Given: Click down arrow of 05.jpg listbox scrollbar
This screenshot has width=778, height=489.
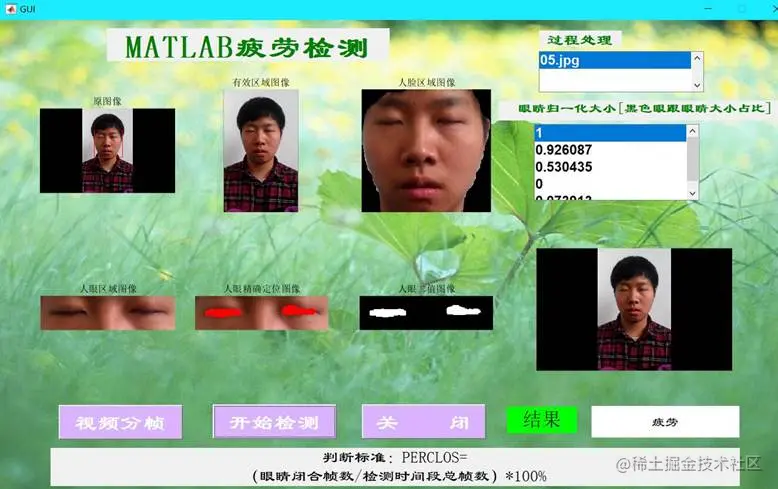Looking at the screenshot, I should [697, 85].
